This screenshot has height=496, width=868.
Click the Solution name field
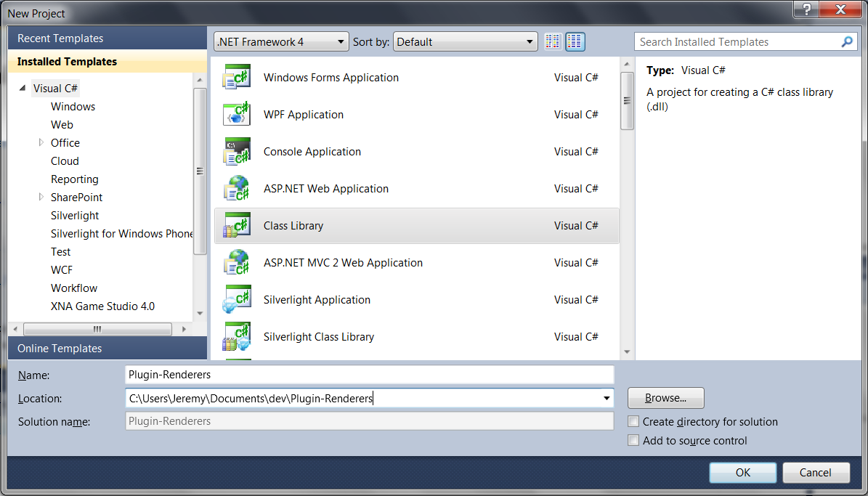pyautogui.click(x=370, y=421)
